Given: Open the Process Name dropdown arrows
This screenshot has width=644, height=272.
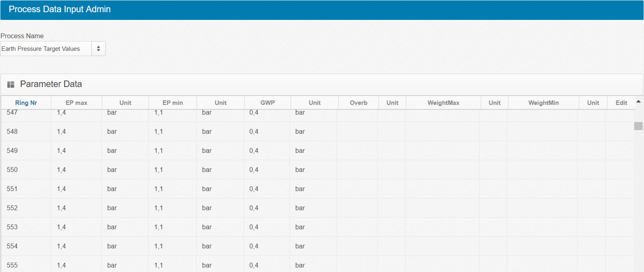Looking at the screenshot, I should [99, 49].
